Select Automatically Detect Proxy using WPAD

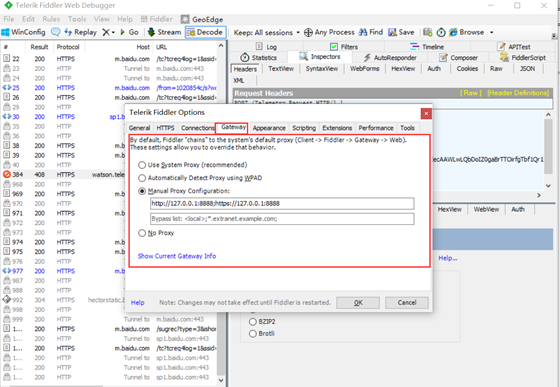click(142, 178)
